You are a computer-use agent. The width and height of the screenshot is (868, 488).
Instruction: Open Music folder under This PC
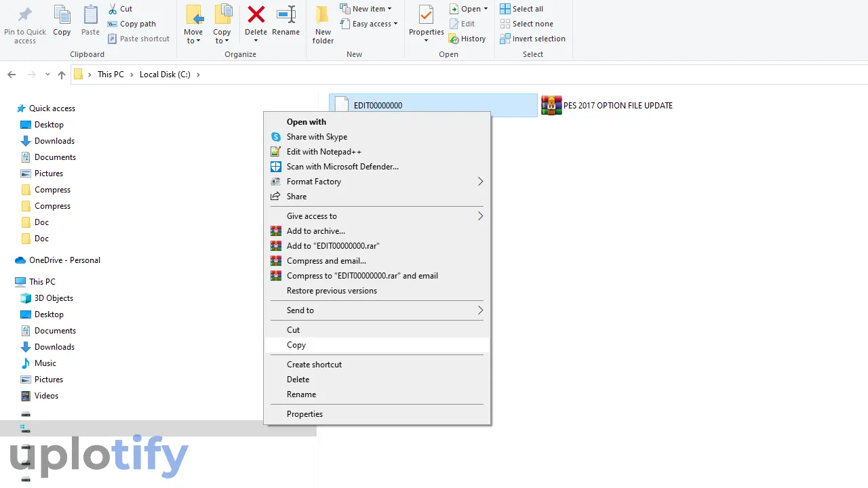click(x=45, y=363)
